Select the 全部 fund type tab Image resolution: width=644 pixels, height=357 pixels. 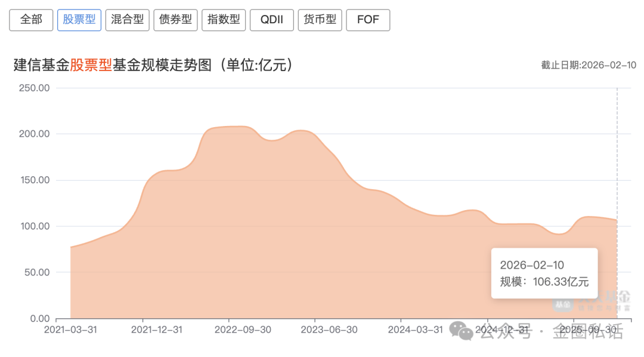[31, 20]
